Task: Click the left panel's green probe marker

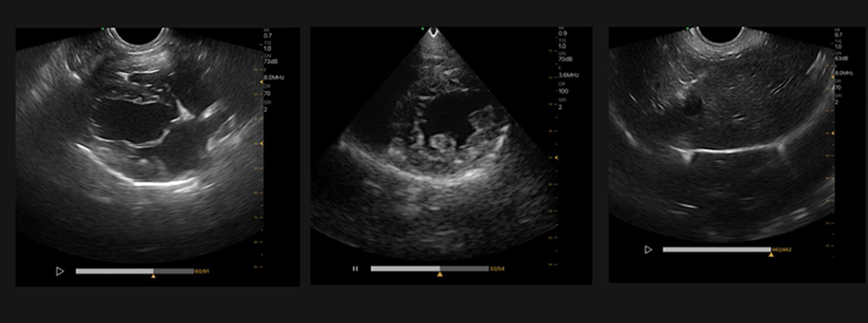Action: click(x=102, y=28)
